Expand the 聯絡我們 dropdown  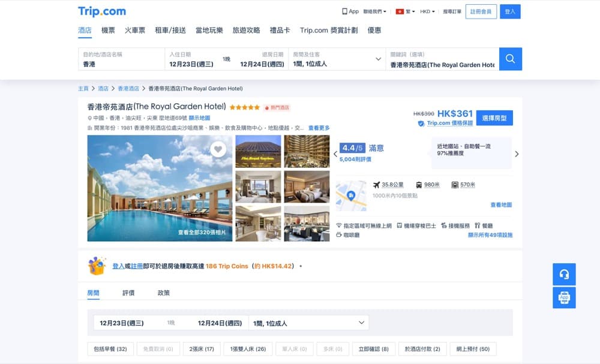374,11
